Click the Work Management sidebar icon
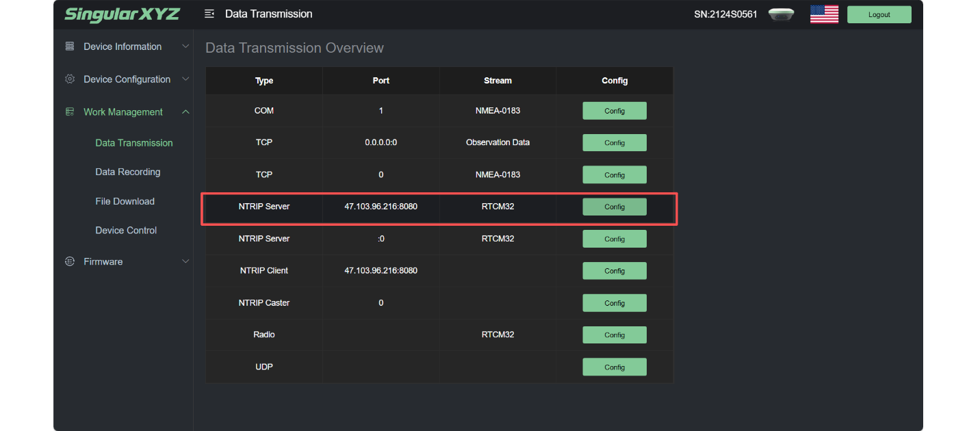This screenshot has width=980, height=431. click(70, 112)
